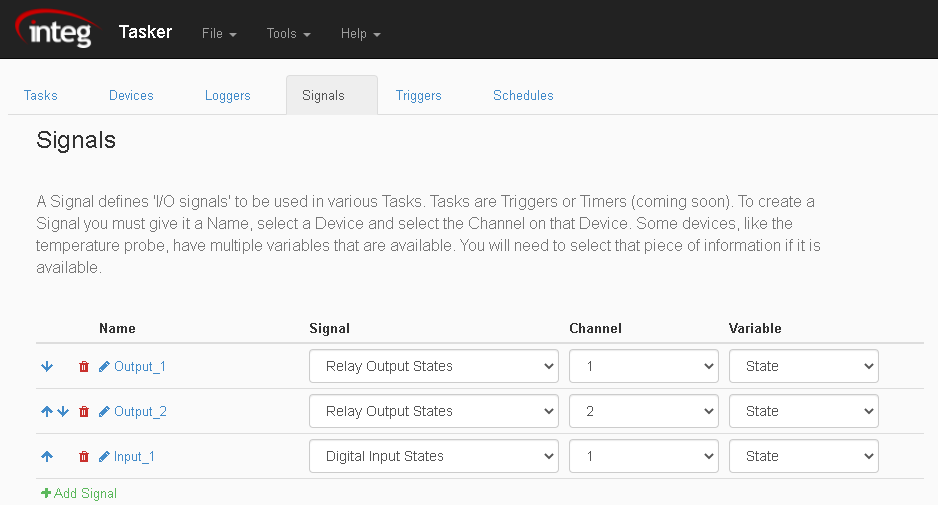The height and width of the screenshot is (505, 938).
Task: Open Signal dropdown for Input_1
Action: point(434,456)
